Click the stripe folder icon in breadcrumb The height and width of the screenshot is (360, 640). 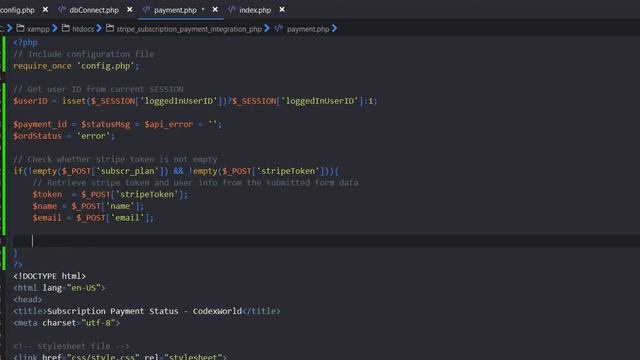pyautogui.click(x=110, y=28)
